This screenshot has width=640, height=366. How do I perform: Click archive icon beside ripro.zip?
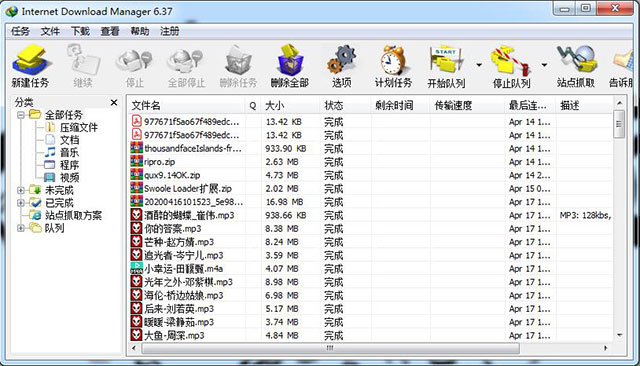click(x=136, y=162)
